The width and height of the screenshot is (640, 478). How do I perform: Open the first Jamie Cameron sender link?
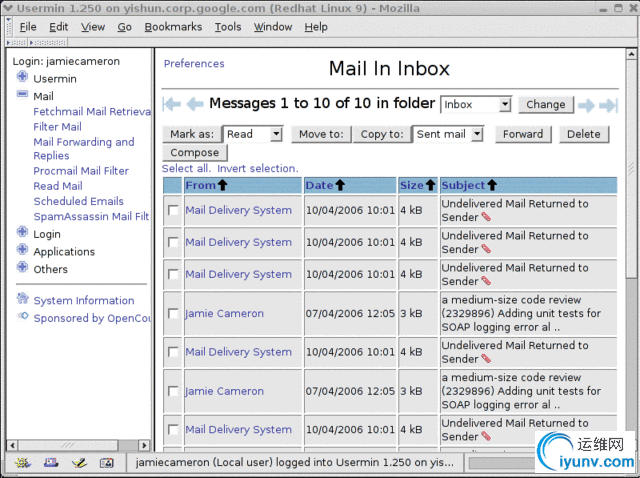pos(224,313)
